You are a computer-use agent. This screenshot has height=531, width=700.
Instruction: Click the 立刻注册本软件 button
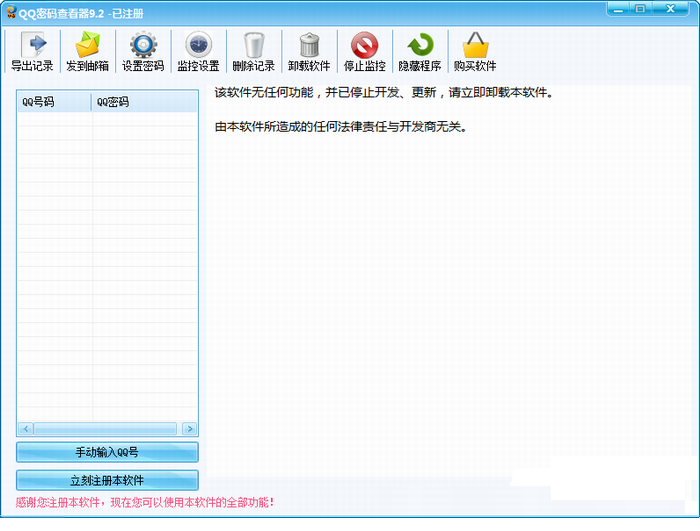coord(107,480)
